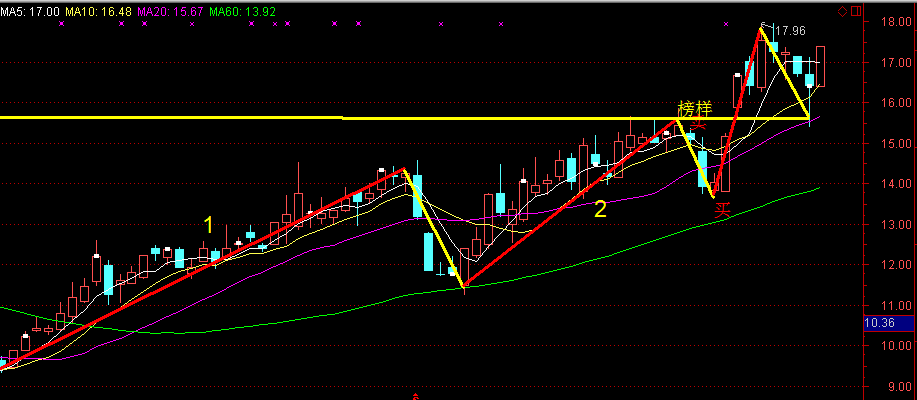Select the last red hollow candlestick

coord(821,66)
